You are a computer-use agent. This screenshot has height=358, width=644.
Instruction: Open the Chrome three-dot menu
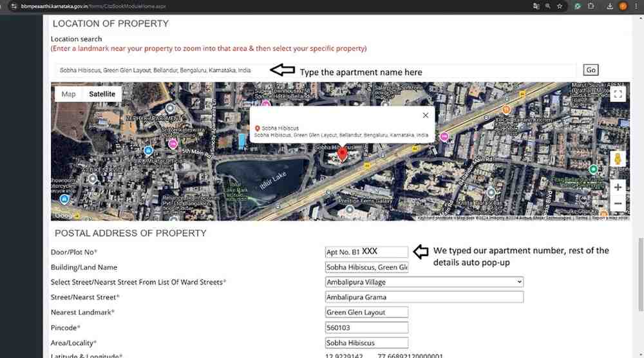pos(636,6)
